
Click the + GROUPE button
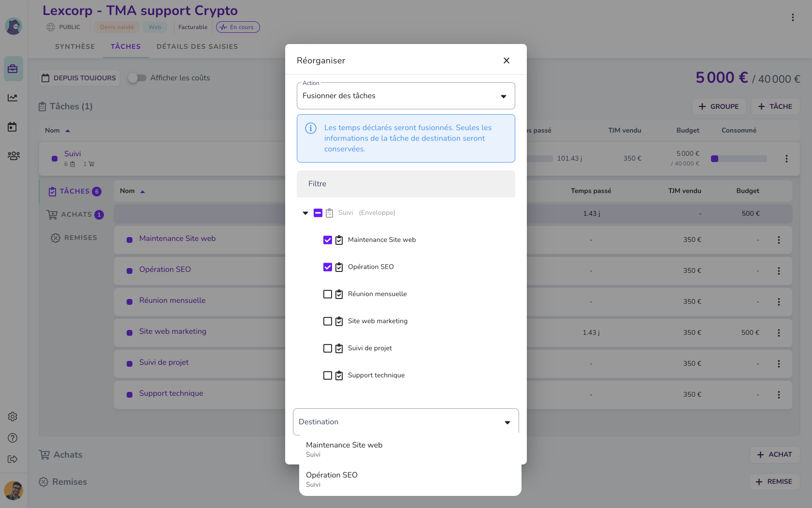[719, 106]
